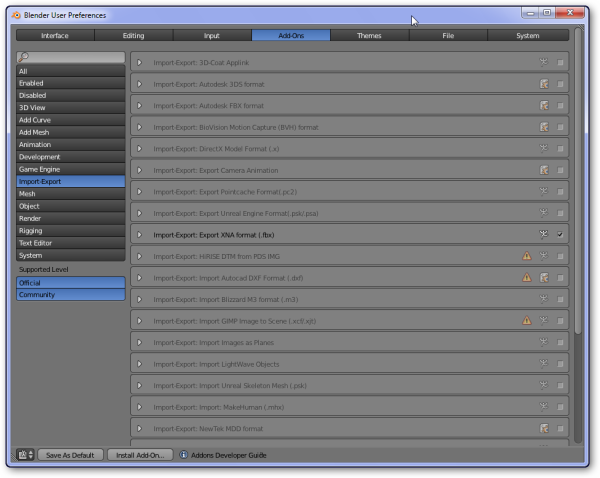This screenshot has width=600, height=478.
Task: Enable the DirectX Model Format checkbox
Action: click(x=560, y=148)
